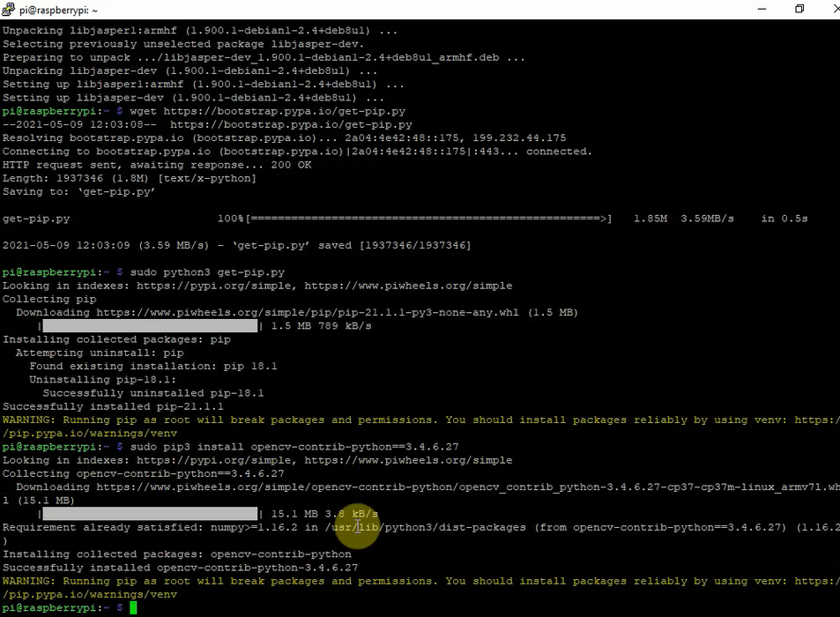Click 'Connecting to bootstrap.pypa.io' line
The width and height of the screenshot is (840, 617).
pos(297,152)
